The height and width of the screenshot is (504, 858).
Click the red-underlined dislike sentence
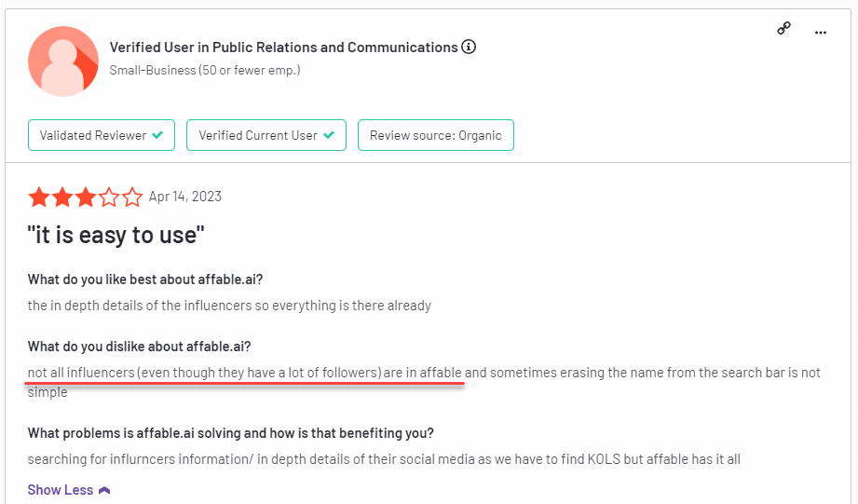click(245, 373)
